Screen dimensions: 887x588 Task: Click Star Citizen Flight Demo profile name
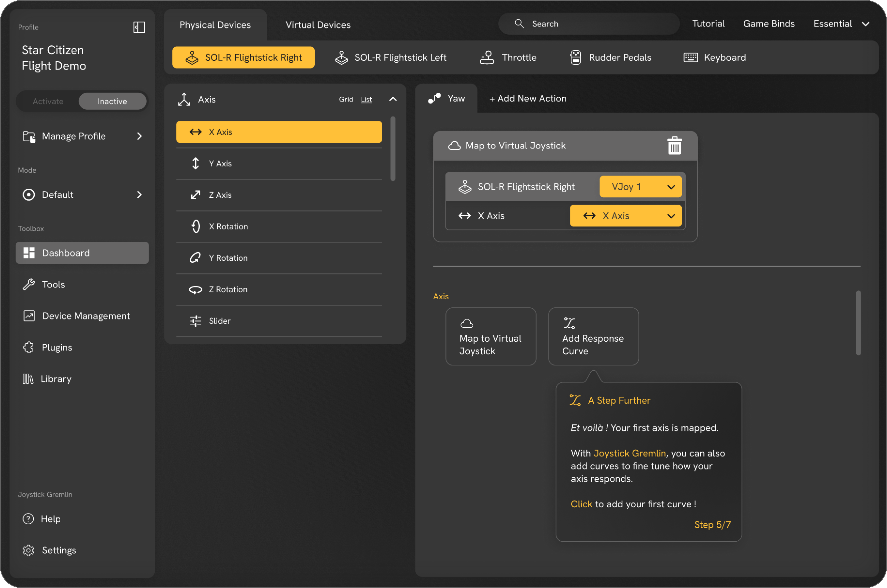pyautogui.click(x=54, y=58)
